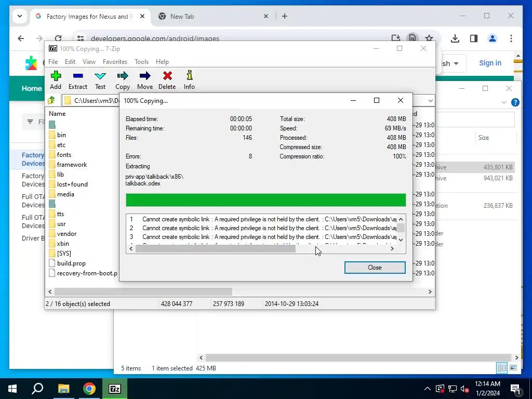Click Explorer window help question icon
The width and height of the screenshot is (532, 399).
(x=515, y=102)
